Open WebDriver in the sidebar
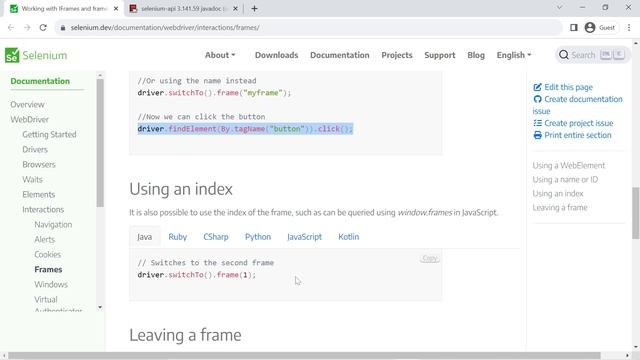The image size is (640, 360). [29, 120]
